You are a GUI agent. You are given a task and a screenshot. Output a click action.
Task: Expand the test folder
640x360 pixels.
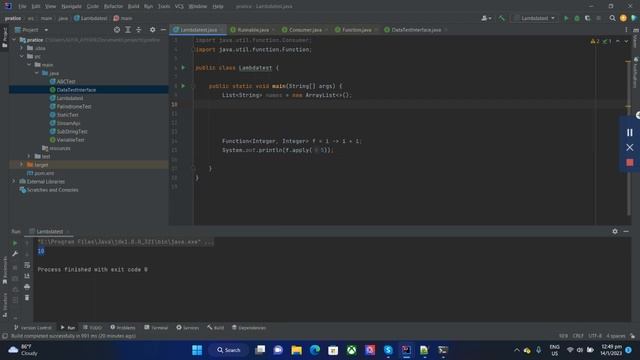pyautogui.click(x=29, y=156)
